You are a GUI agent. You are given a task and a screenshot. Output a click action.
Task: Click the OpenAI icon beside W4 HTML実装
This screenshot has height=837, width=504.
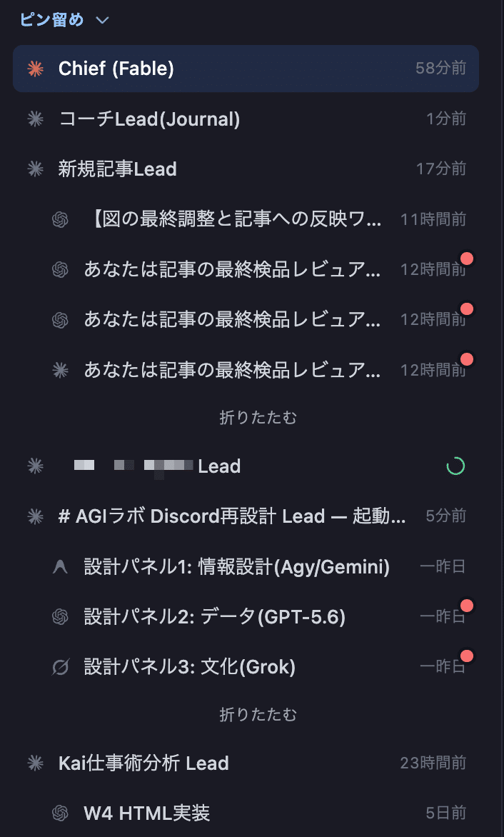pyautogui.click(x=60, y=813)
